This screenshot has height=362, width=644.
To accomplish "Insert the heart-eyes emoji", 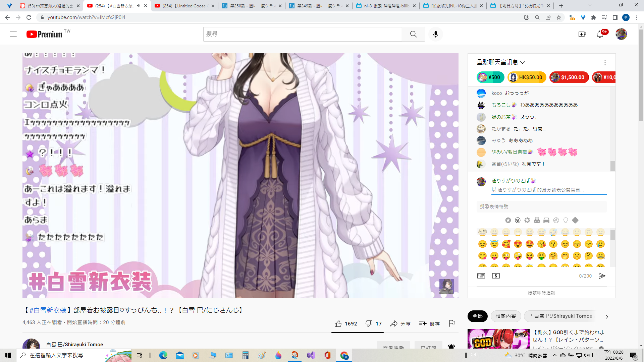I will click(x=518, y=244).
